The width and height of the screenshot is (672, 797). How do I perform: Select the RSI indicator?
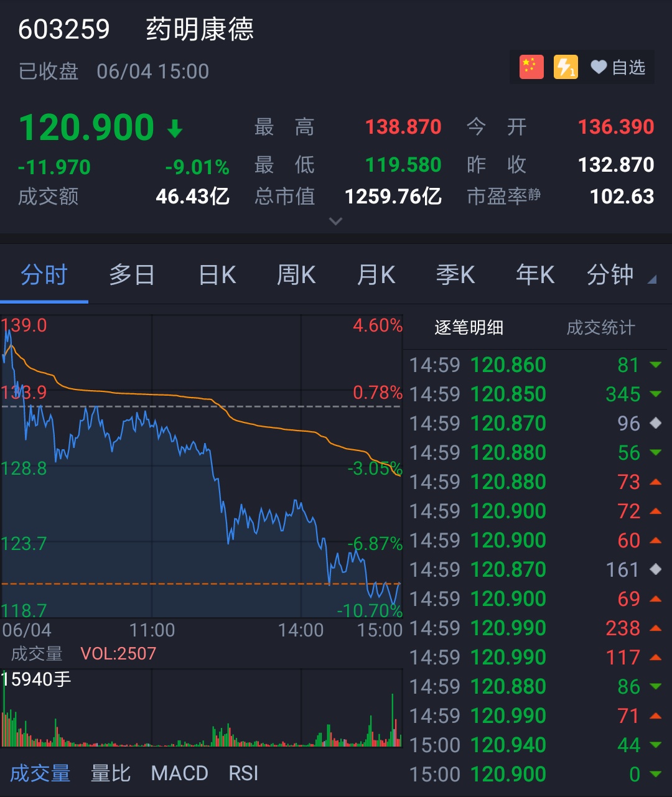point(243,773)
